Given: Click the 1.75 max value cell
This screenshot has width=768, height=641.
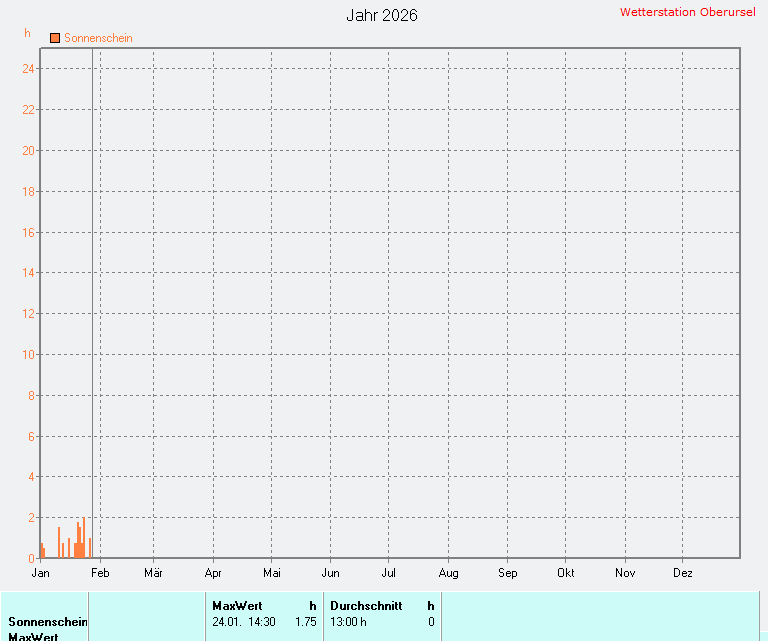Looking at the screenshot, I should (305, 621).
